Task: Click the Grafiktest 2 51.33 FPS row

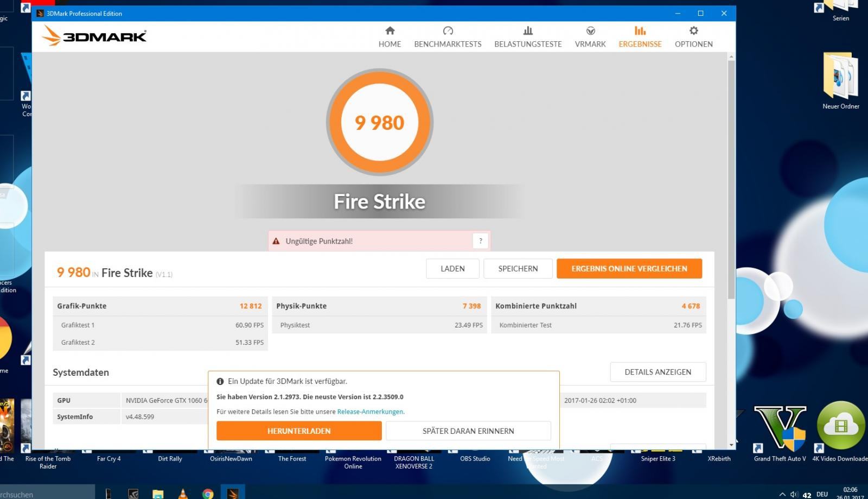Action: coord(160,342)
